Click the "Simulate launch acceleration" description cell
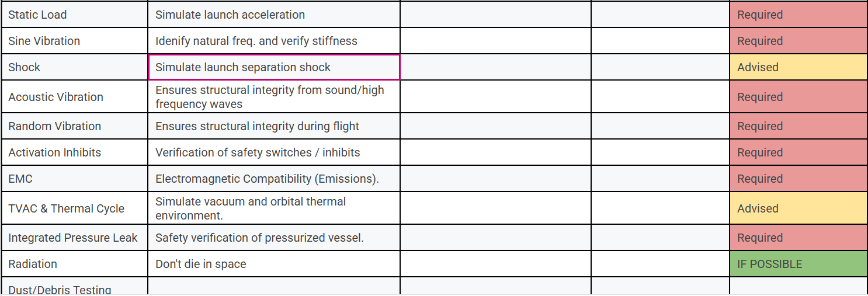Screen dimensions: 868x296 tap(273, 15)
